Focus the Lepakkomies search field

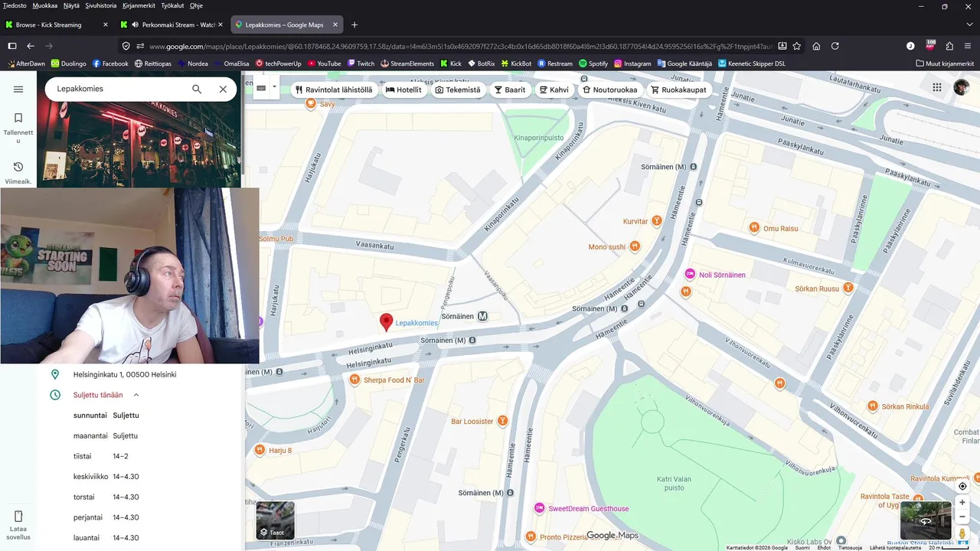[x=119, y=89]
